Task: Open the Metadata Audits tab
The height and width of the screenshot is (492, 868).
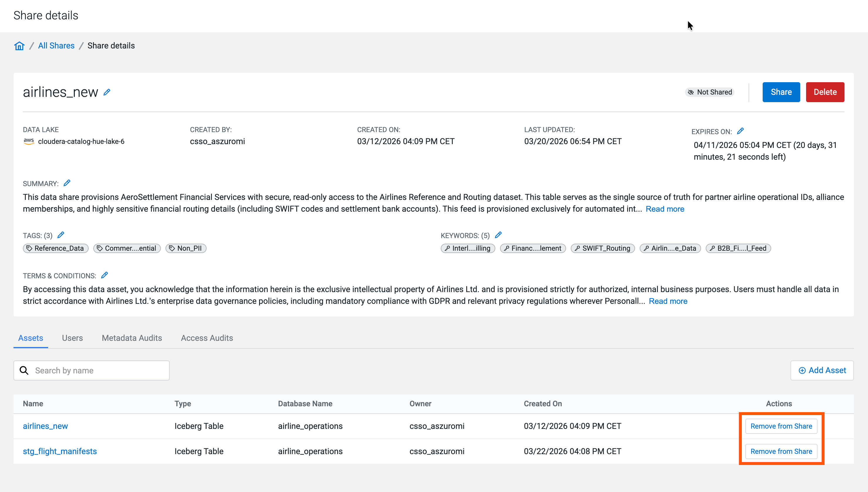Action: pyautogui.click(x=132, y=338)
